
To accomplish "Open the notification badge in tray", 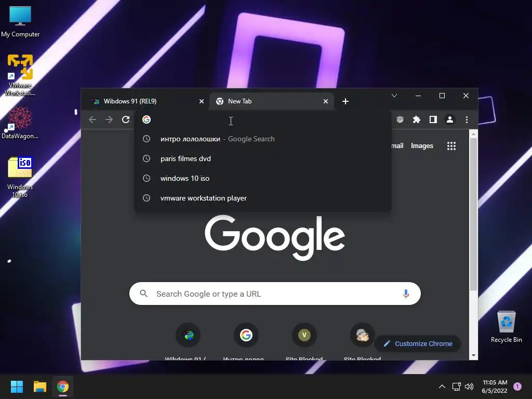I will tap(517, 387).
